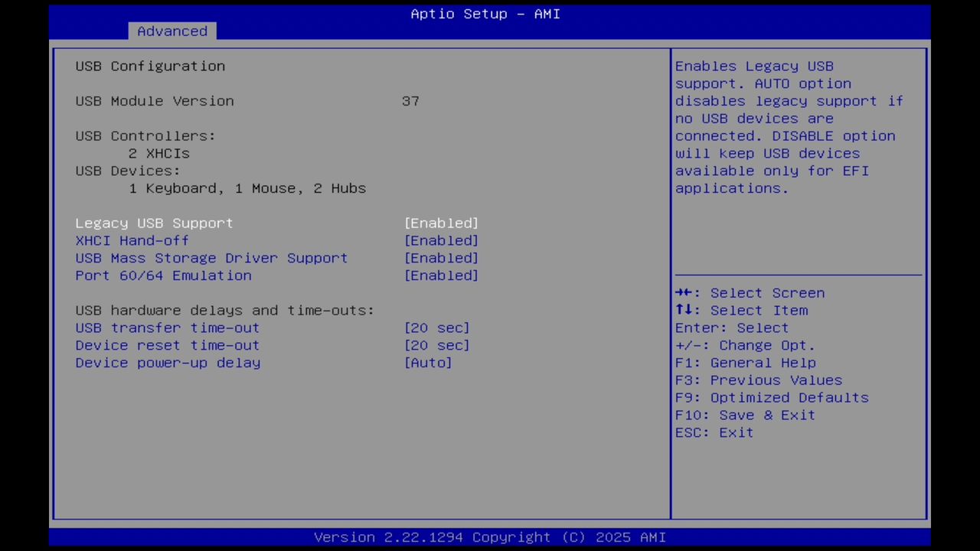Click the F9 Optimized Defaults hint
This screenshot has height=551, width=980.
pyautogui.click(x=771, y=397)
